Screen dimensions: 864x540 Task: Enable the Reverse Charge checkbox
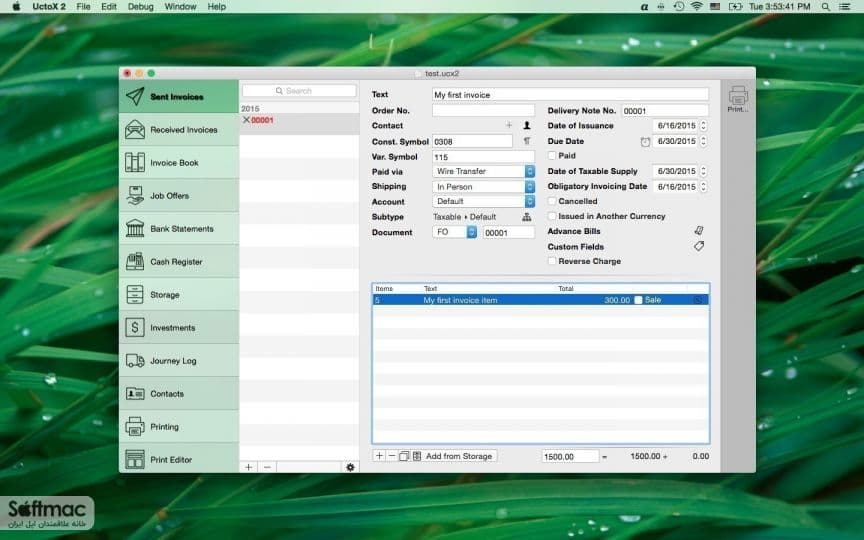point(552,261)
